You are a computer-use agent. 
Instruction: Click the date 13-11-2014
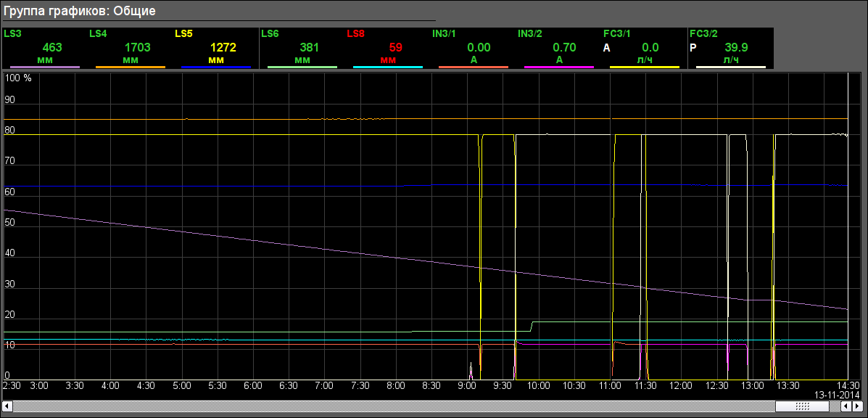coord(838,395)
